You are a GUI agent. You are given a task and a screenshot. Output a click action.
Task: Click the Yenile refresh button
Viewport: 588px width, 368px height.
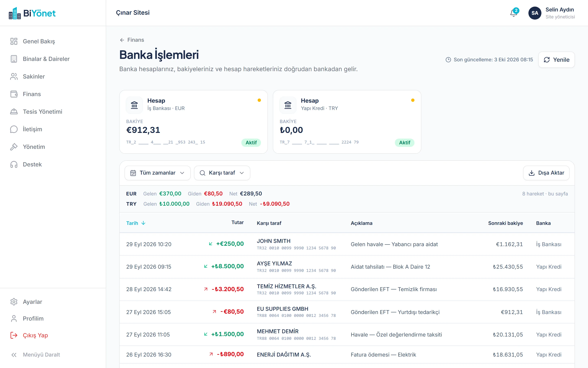tap(556, 60)
